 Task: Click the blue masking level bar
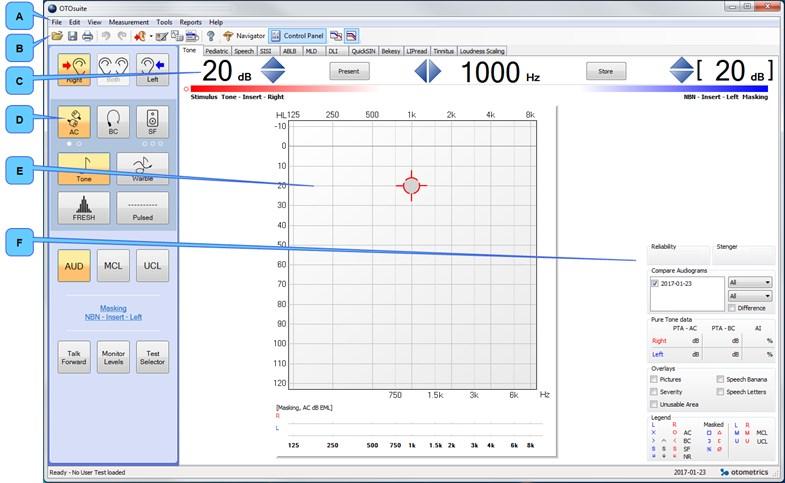pyautogui.click(x=676, y=89)
